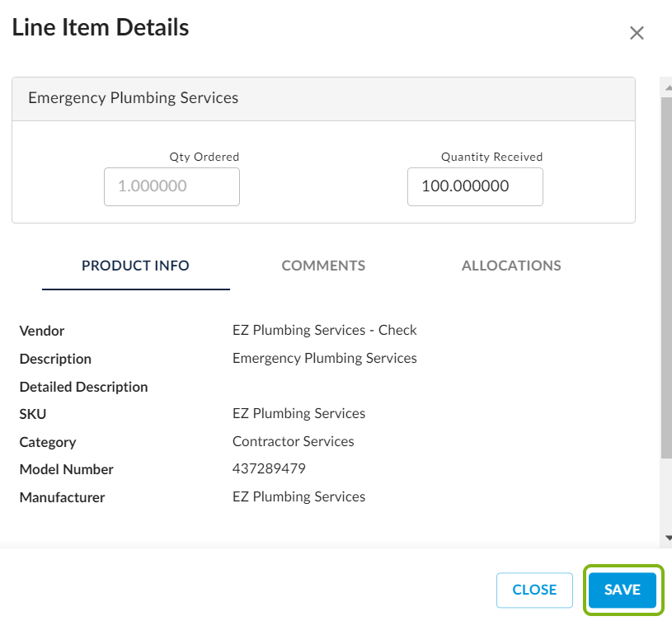
Task: Click the scrollbar up arrow
Action: tap(666, 83)
